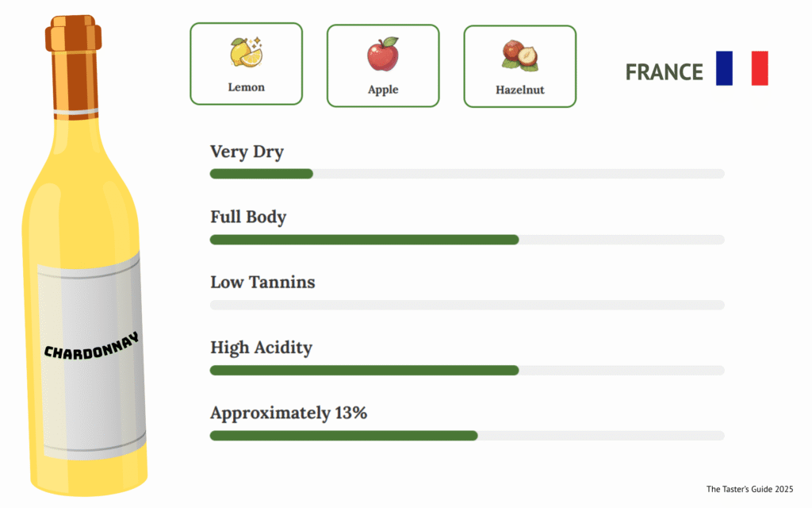Click the Very Dry sweetness bar
The width and height of the screenshot is (812, 508).
[466, 174]
